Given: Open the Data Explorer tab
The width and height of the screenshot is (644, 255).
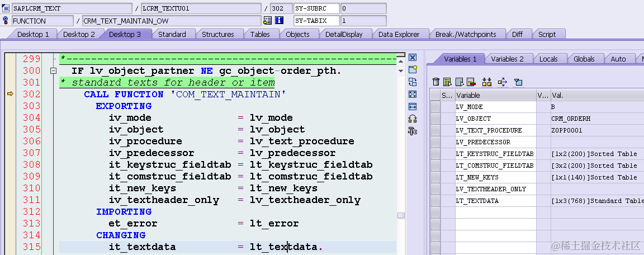Looking at the screenshot, I should point(399,35).
